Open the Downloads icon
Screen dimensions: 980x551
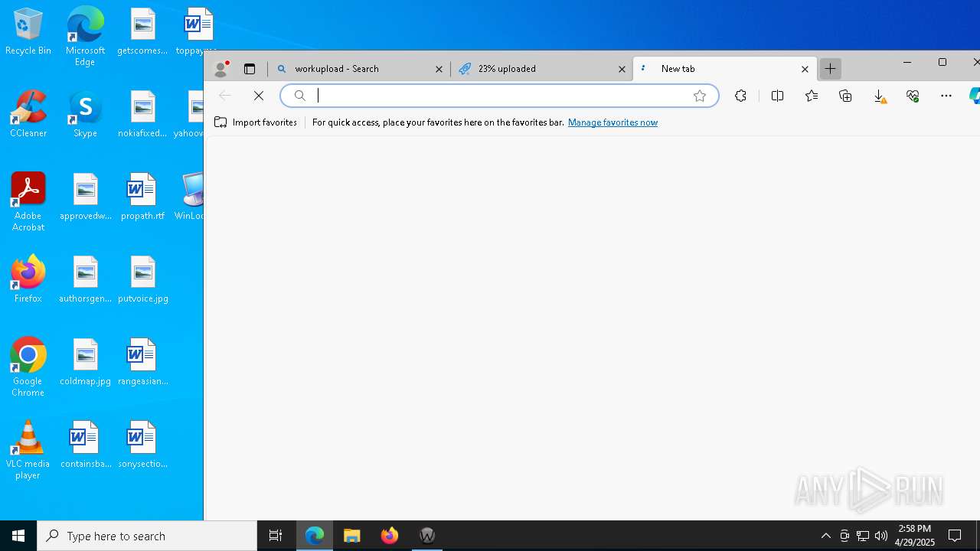[879, 96]
